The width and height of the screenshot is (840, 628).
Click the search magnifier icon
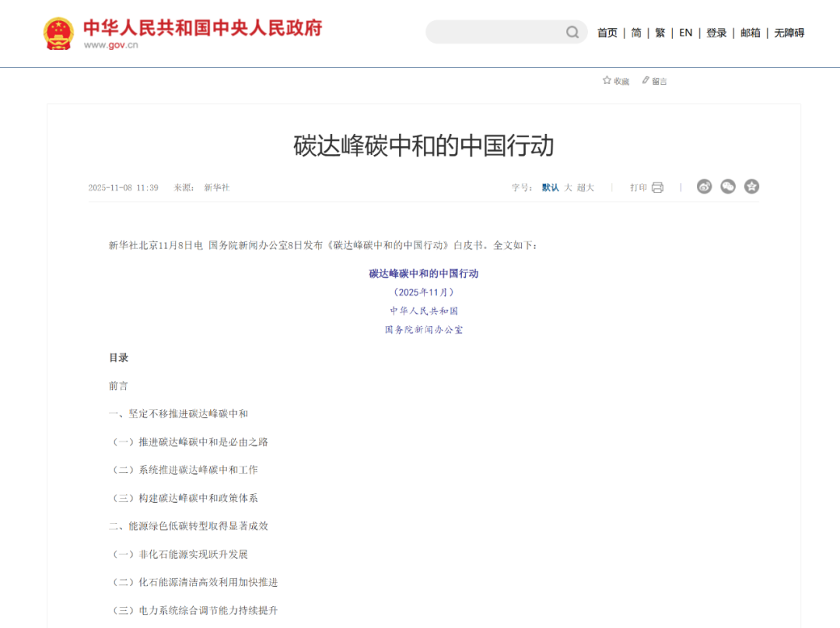click(572, 32)
